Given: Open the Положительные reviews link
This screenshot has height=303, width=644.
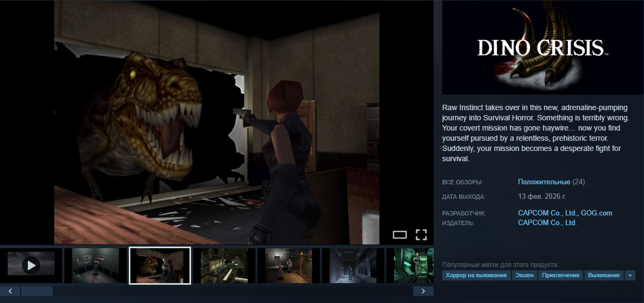Looking at the screenshot, I should click(544, 182).
